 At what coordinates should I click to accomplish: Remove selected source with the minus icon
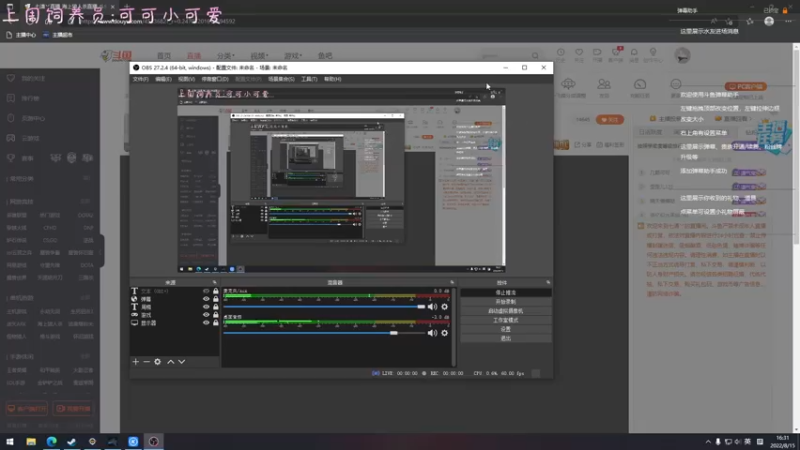point(146,362)
